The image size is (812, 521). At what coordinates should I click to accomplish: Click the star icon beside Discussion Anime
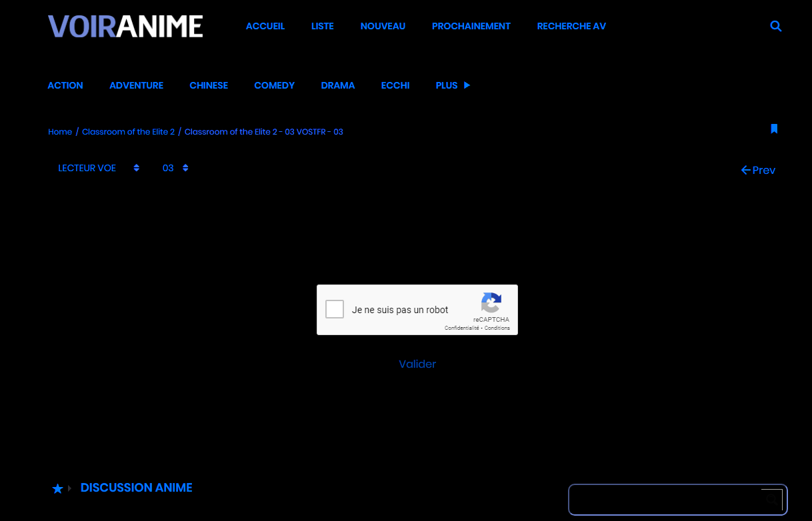57,488
